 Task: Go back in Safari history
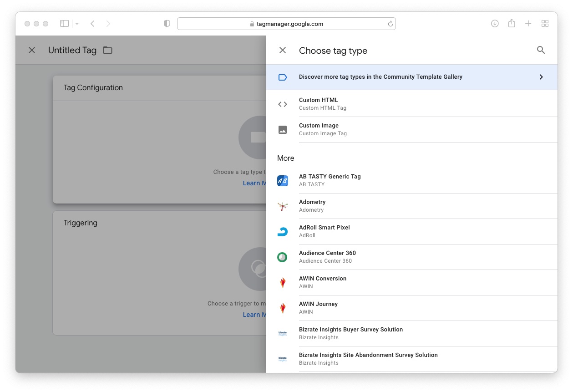point(92,24)
